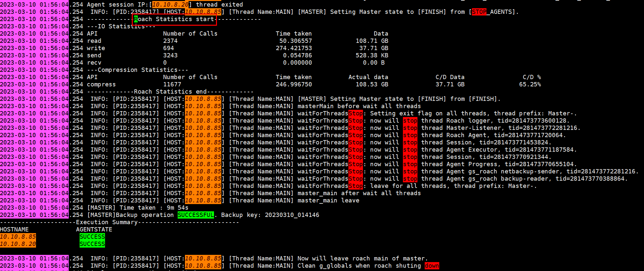The height and width of the screenshot is (271, 644).
Task: Click the "Roach Statistics start" header text
Action: point(174,19)
